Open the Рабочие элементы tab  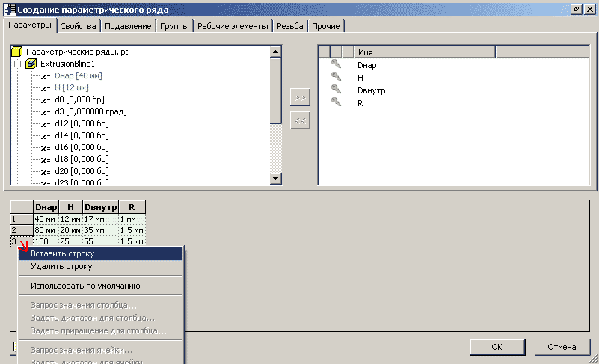point(233,26)
